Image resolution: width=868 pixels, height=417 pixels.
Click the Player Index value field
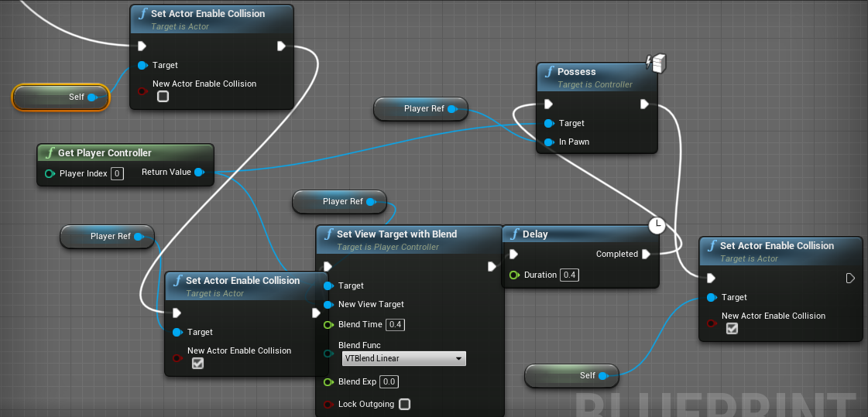point(117,173)
